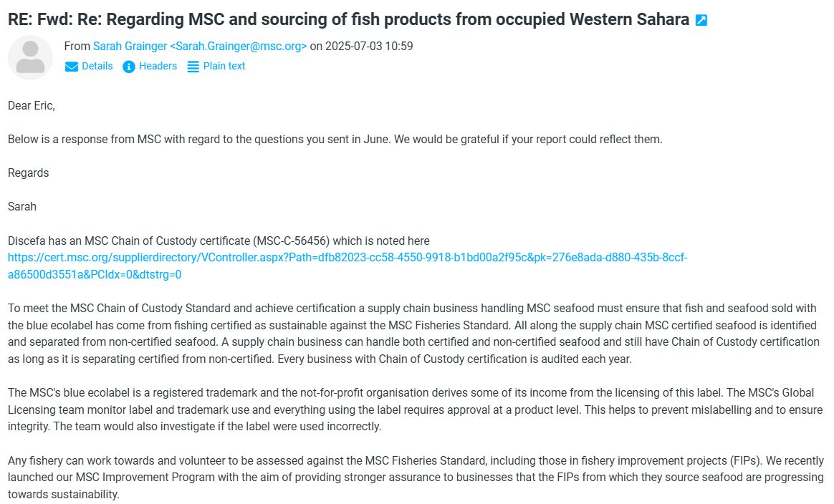Click the email subject heading
834x504 pixels.
[348, 19]
